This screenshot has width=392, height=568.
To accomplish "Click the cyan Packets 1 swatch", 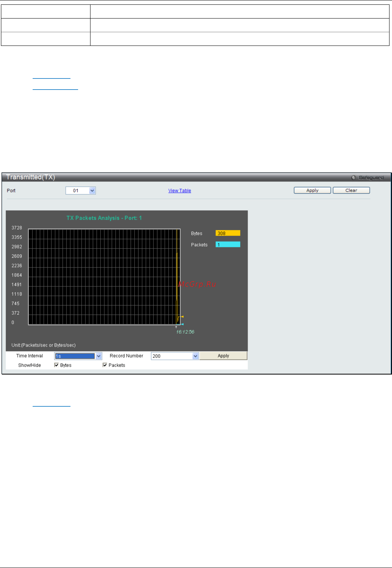I will [228, 244].
